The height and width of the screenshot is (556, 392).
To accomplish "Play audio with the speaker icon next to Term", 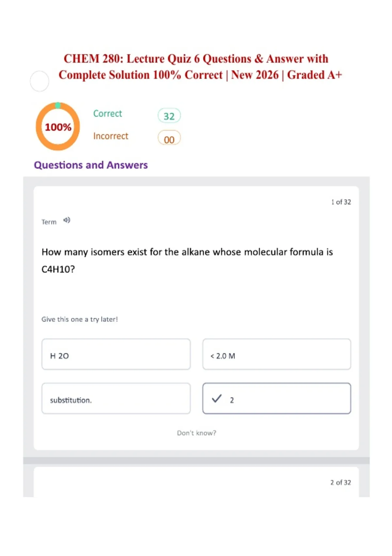I will pos(67,220).
